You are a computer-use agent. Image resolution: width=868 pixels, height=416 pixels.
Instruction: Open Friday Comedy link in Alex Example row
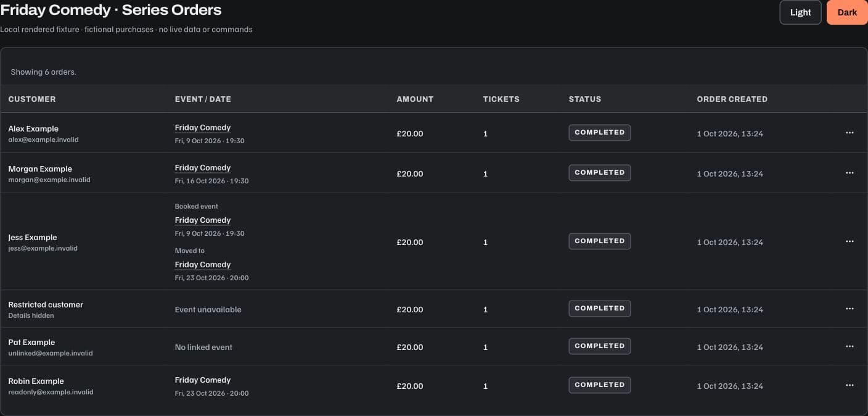click(202, 128)
